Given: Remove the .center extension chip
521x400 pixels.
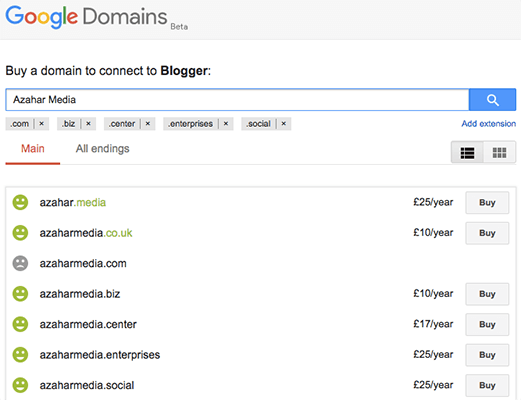Looking at the screenshot, I should coord(148,124).
